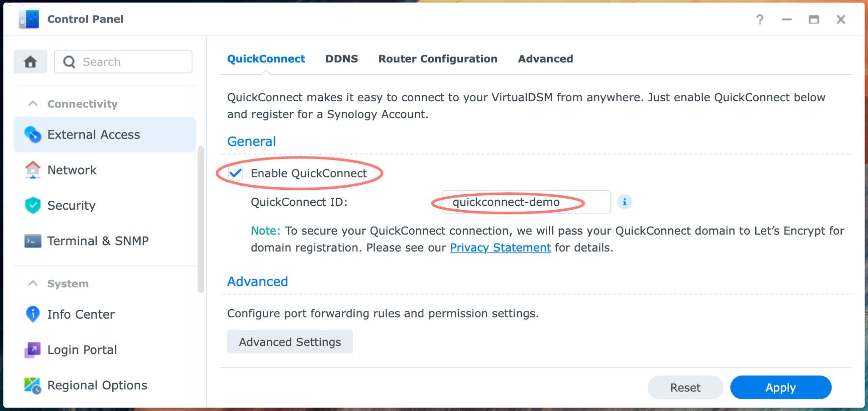Open the Router Configuration tab
Viewport: 868px width, 411px height.
(x=437, y=59)
